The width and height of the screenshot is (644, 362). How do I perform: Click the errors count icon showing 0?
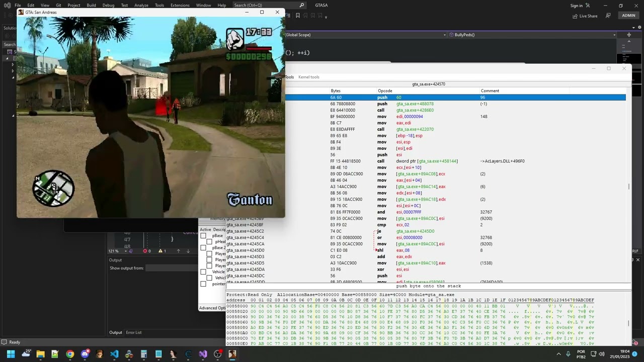(147, 251)
